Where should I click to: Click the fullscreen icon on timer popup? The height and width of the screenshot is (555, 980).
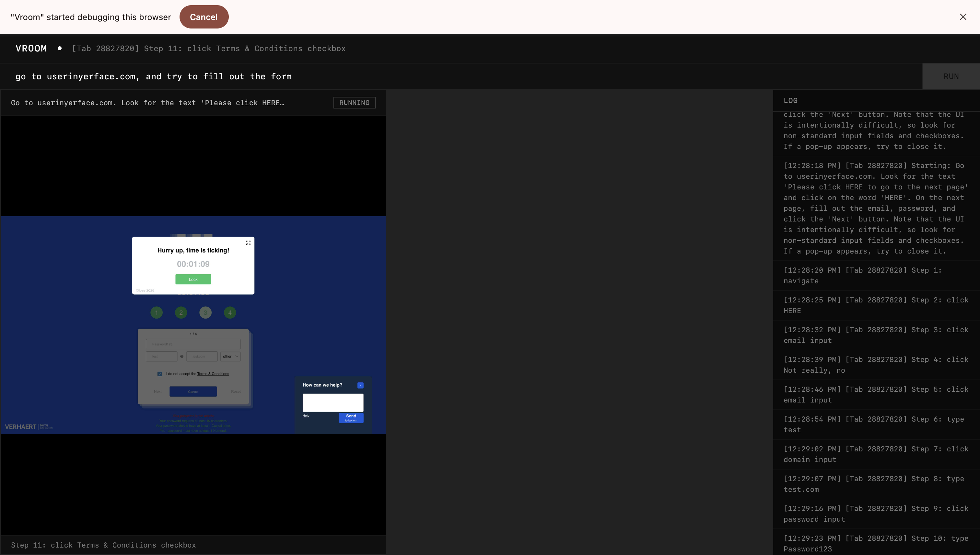(x=248, y=243)
